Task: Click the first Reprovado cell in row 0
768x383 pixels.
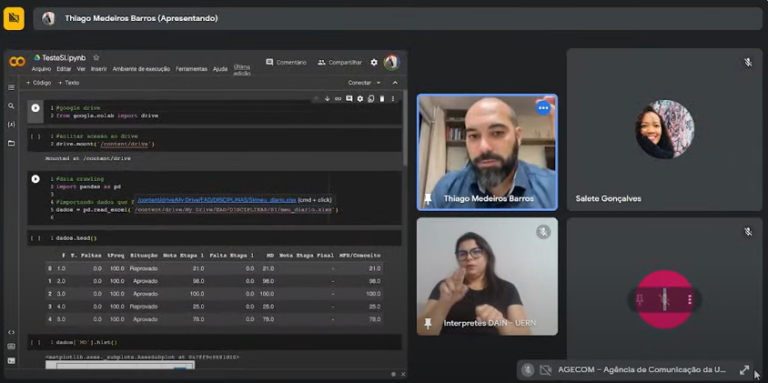Action: (144, 268)
